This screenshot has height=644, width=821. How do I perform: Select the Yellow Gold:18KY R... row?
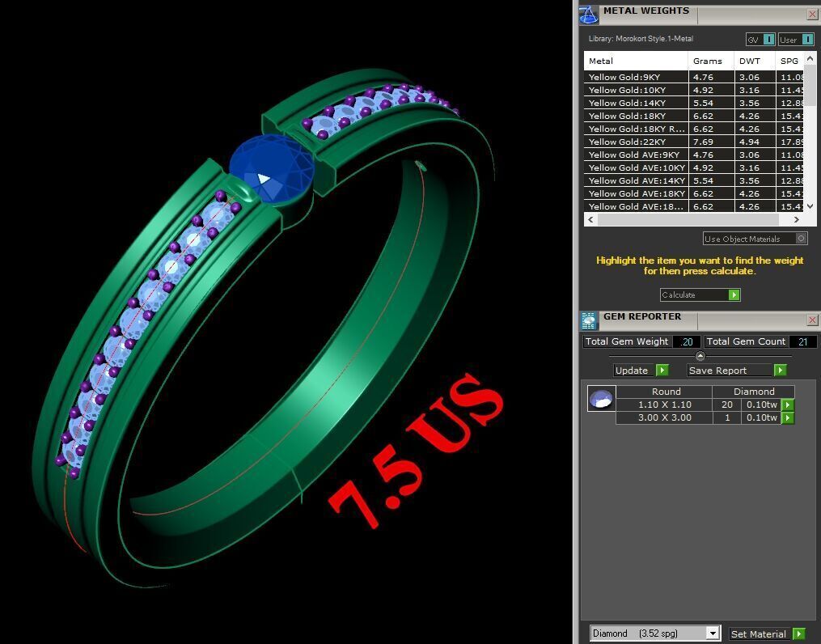click(694, 129)
